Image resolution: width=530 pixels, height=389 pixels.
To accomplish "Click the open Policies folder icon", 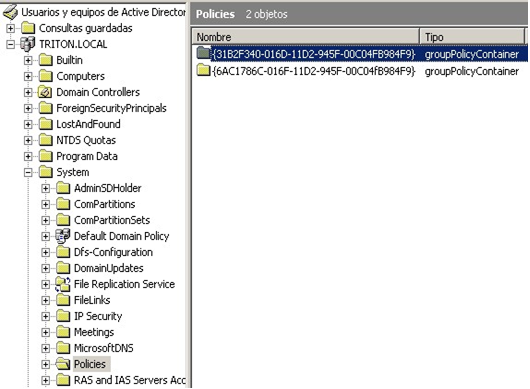I will 63,364.
